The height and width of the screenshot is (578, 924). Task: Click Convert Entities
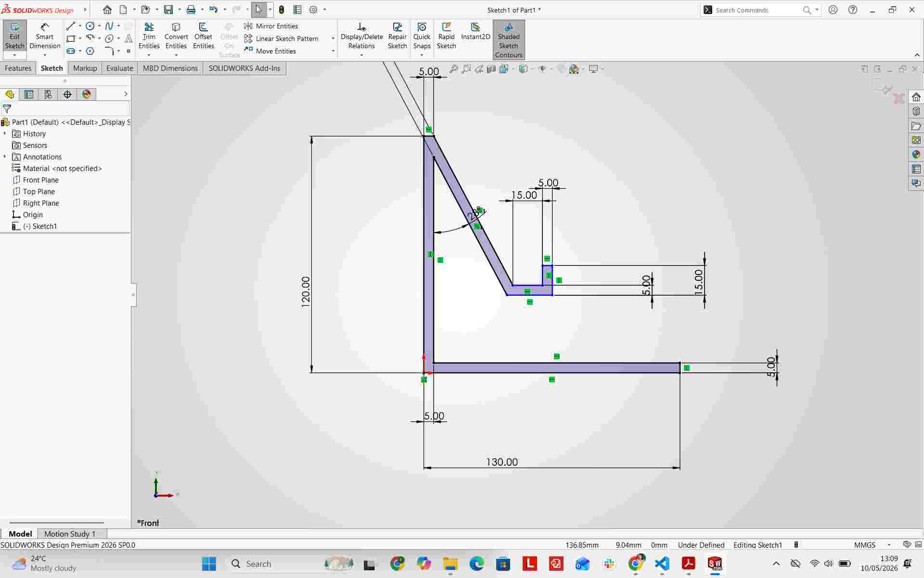[176, 36]
